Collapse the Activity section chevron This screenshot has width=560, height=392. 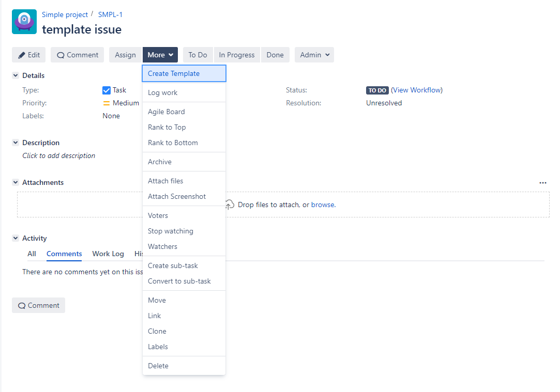pyautogui.click(x=16, y=239)
